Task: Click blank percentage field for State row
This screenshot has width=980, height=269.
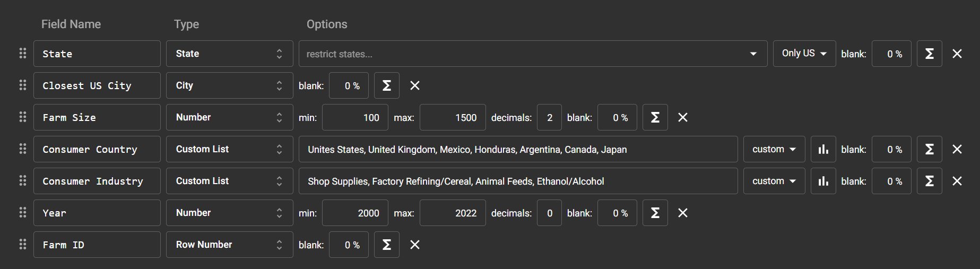Action: coord(891,54)
